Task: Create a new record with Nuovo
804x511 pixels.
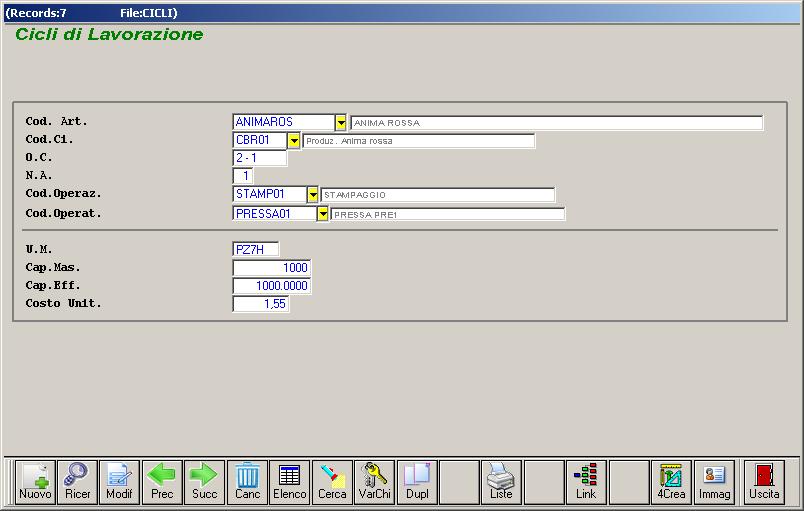Action: (35, 482)
